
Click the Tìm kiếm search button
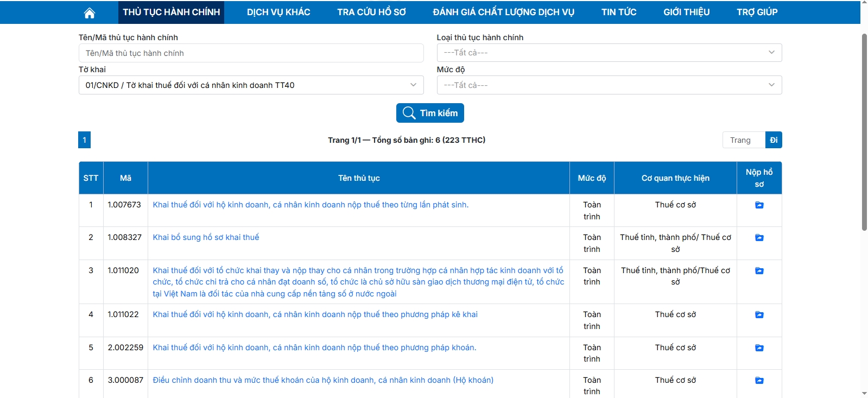pyautogui.click(x=430, y=113)
